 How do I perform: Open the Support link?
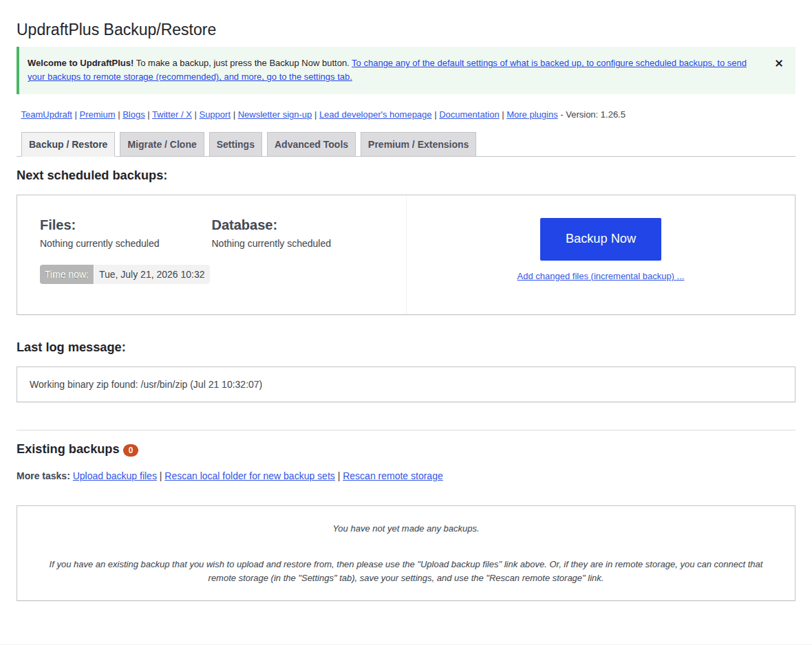(x=215, y=114)
